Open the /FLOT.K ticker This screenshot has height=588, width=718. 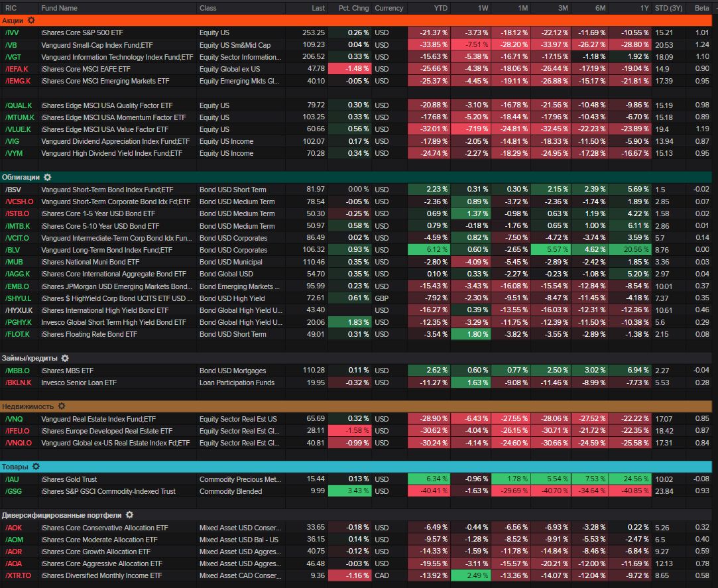17,334
